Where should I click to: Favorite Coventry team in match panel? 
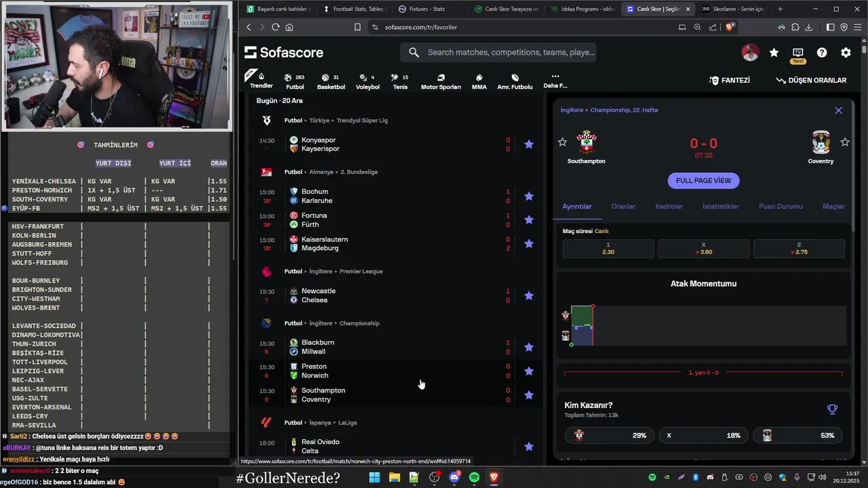coord(845,142)
